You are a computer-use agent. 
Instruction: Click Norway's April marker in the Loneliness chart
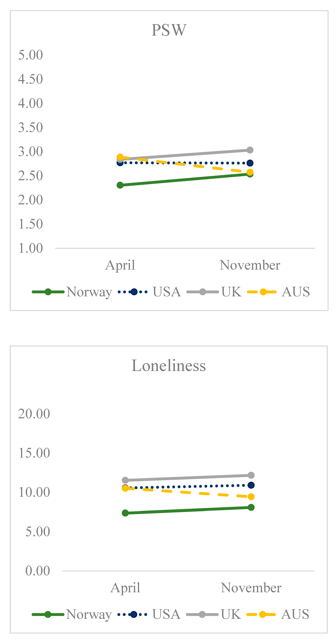click(125, 513)
